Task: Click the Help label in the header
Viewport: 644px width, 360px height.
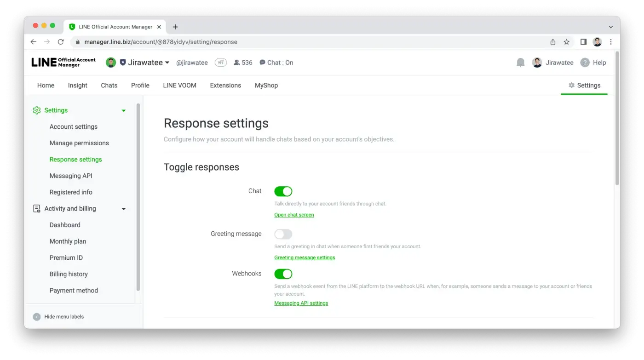Action: [599, 63]
